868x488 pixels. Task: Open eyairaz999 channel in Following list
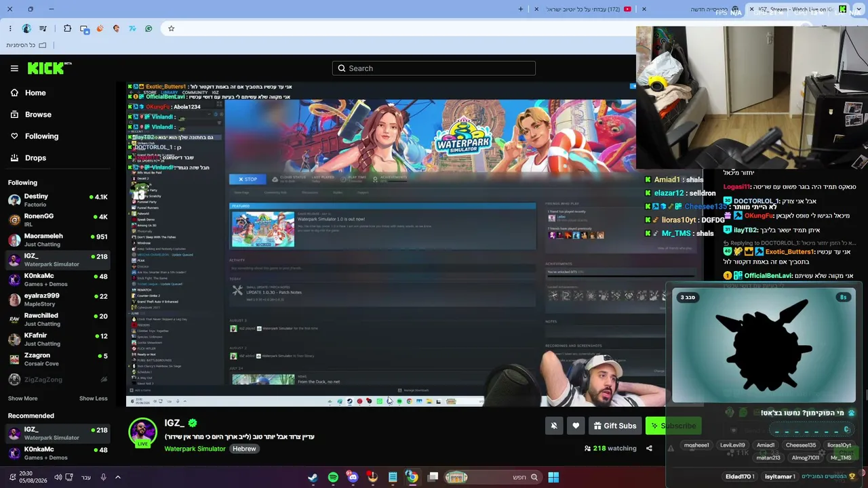click(58, 300)
